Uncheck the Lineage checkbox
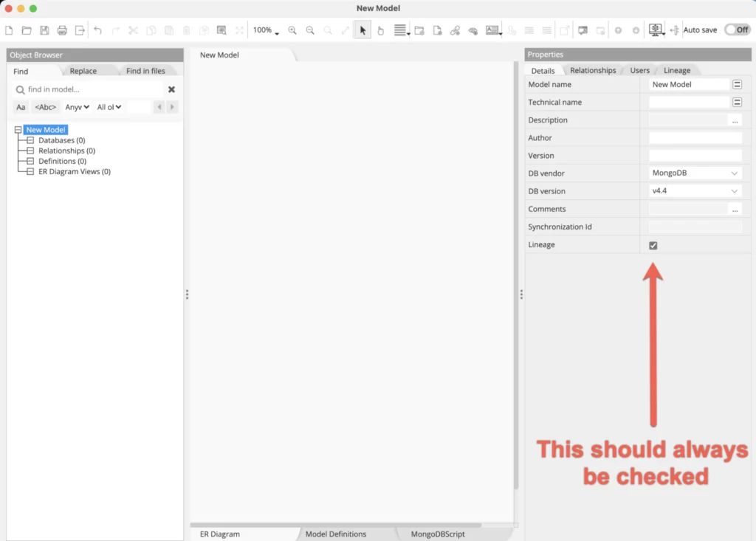This screenshot has height=541, width=756. coord(653,246)
